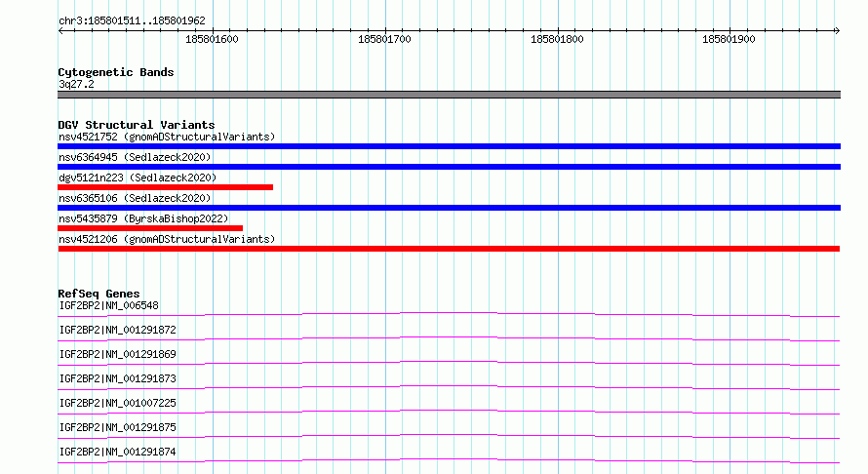The height and width of the screenshot is (474, 868).
Task: Click the gray 3q27.2 cytogenetic band bar
Action: coord(449,95)
